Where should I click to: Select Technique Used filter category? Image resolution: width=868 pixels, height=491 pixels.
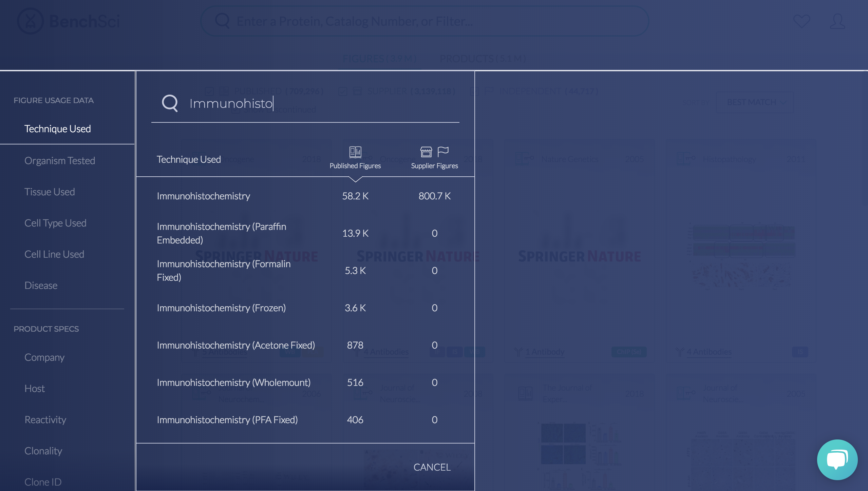point(58,129)
